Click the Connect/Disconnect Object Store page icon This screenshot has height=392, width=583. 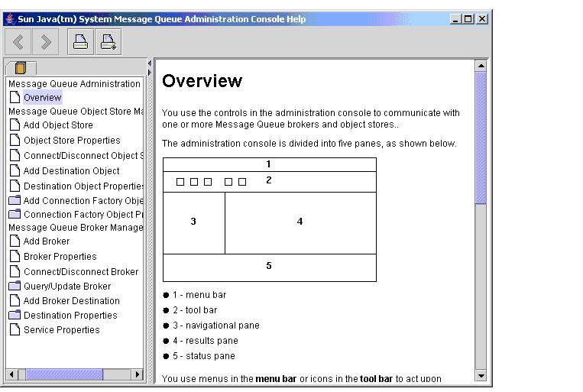(15, 155)
